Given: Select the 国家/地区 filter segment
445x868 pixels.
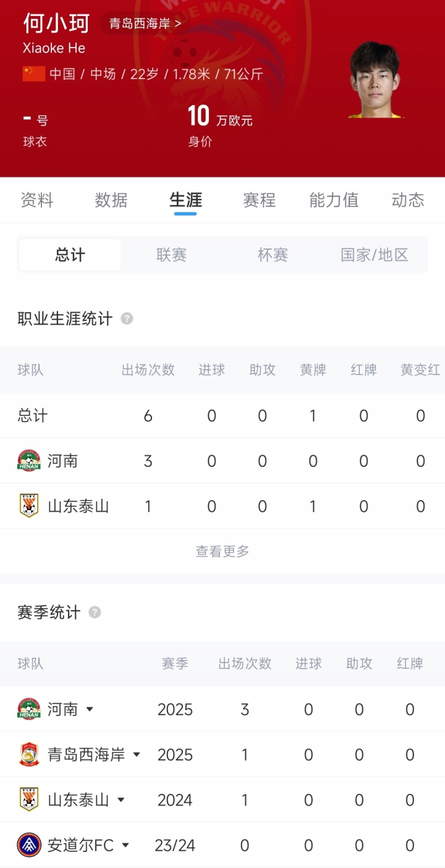Looking at the screenshot, I should pos(375,255).
